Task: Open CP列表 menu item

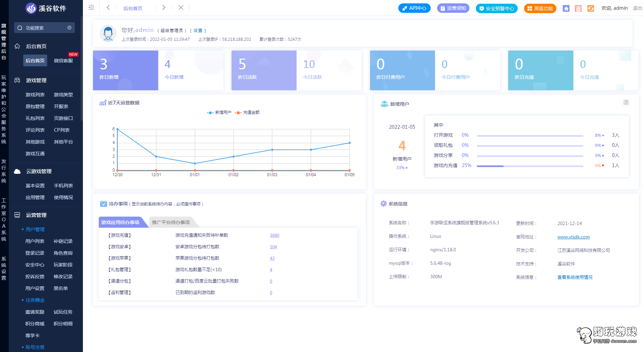Action: [x=62, y=130]
